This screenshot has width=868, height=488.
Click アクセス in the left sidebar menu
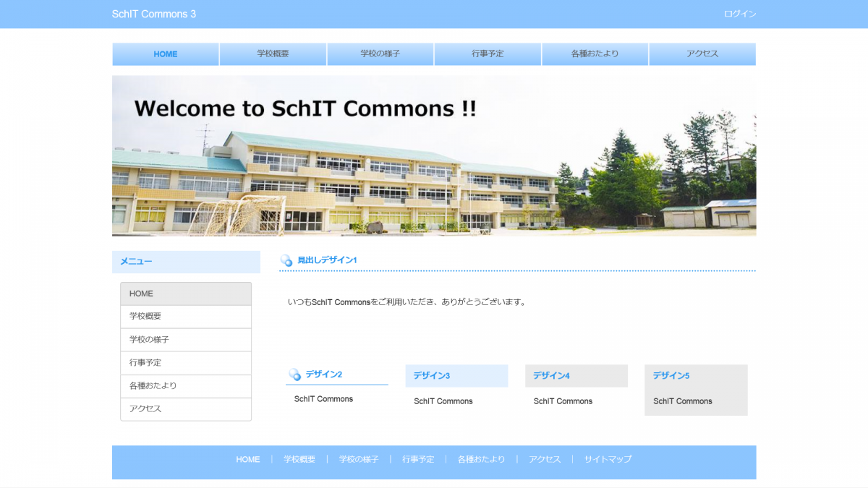tap(186, 409)
